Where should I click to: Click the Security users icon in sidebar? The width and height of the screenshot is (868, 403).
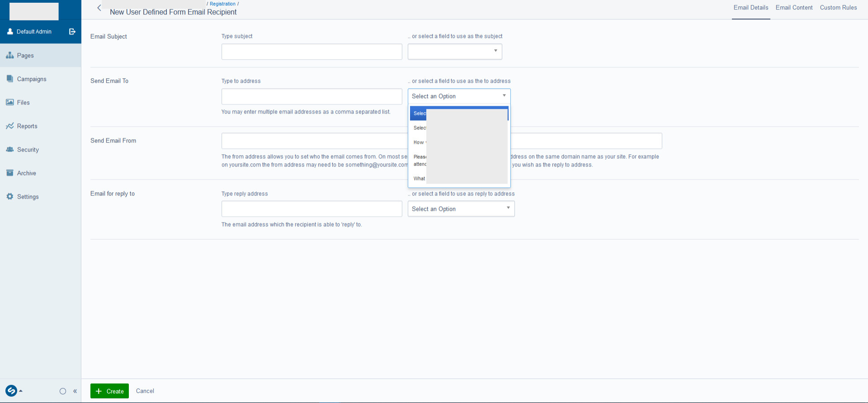[9, 149]
